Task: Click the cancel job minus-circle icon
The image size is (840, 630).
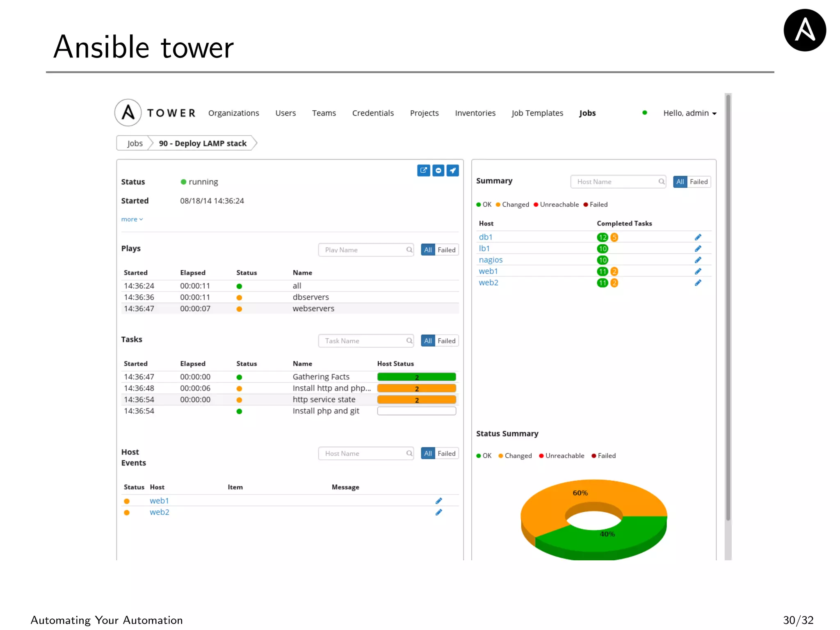Action: click(x=438, y=170)
